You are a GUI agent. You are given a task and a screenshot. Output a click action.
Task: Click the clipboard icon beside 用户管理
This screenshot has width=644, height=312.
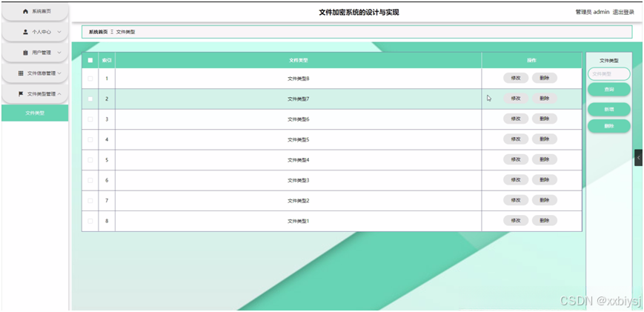pos(25,53)
